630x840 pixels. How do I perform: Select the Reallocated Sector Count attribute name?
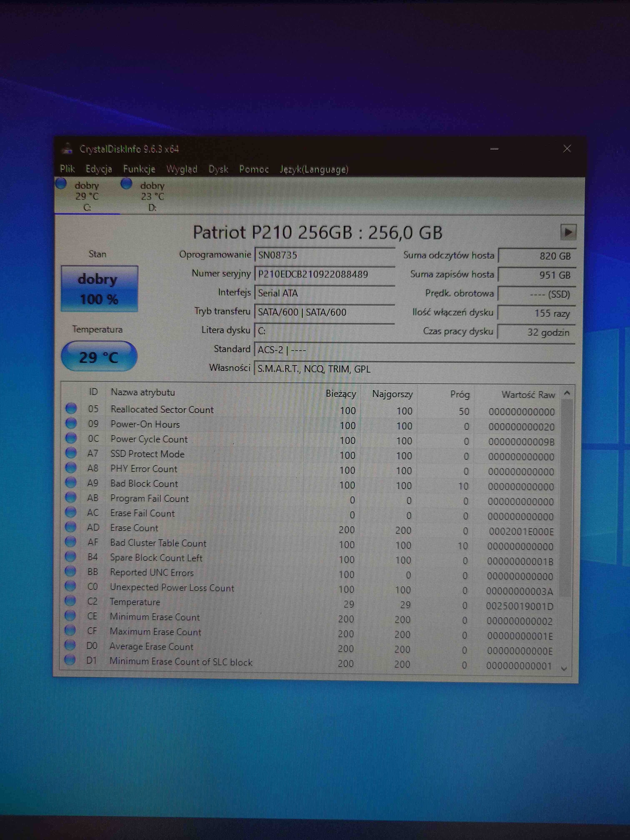pos(162,410)
